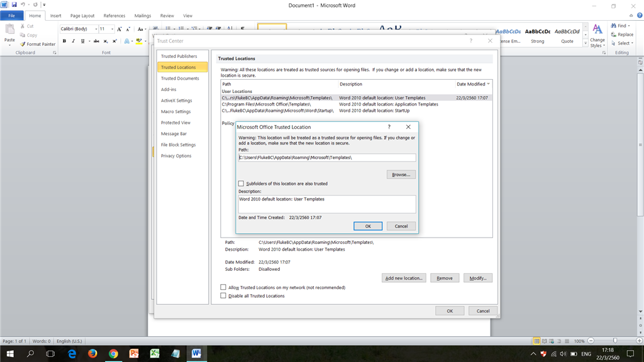Select the Application Templates location row
The width and height of the screenshot is (644, 362).
tap(356, 104)
